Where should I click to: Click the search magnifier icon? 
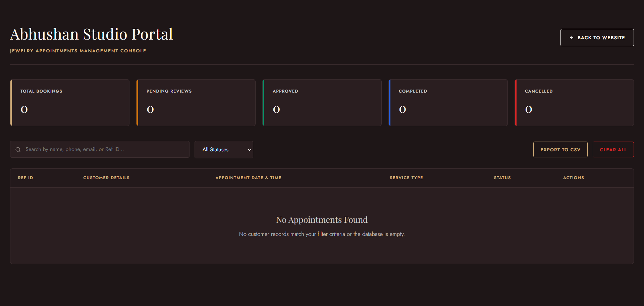(18, 150)
